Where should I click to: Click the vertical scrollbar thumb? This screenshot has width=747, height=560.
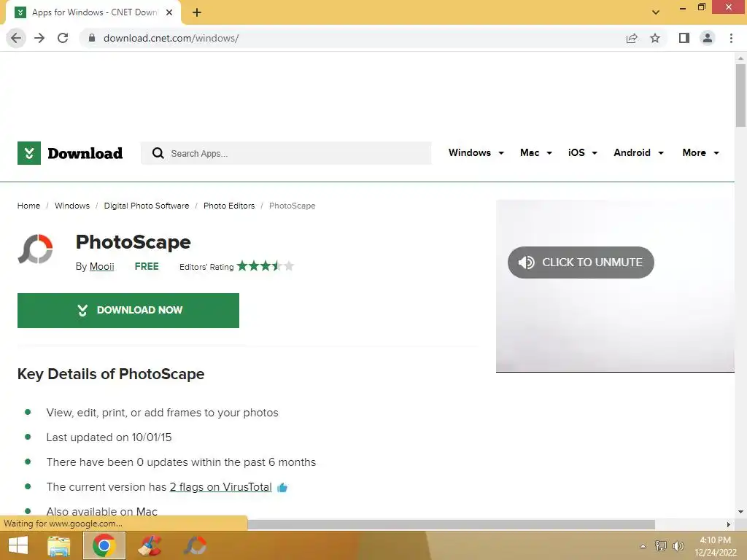coord(740,96)
